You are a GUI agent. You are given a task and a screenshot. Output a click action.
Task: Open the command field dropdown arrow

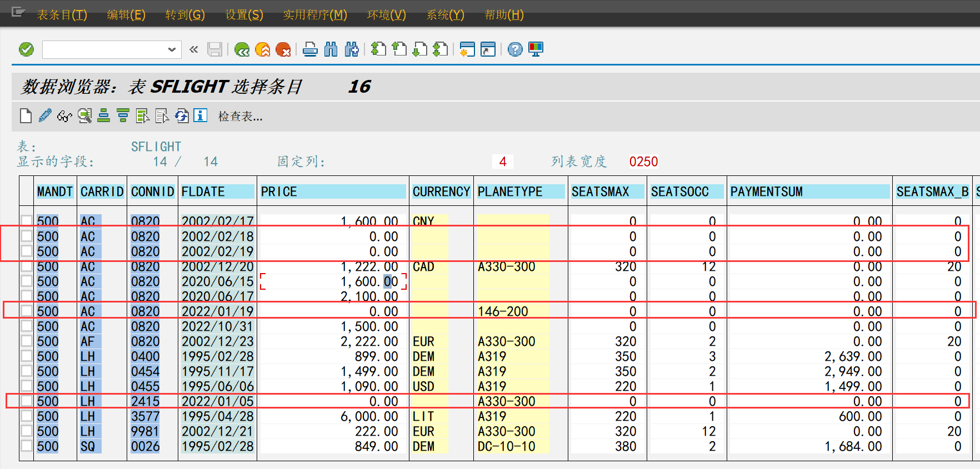172,49
